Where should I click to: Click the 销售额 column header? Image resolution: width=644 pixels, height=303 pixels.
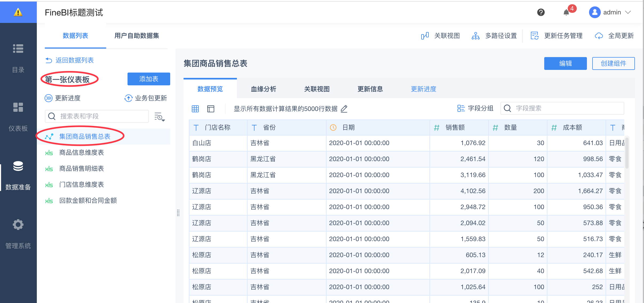[459, 127]
